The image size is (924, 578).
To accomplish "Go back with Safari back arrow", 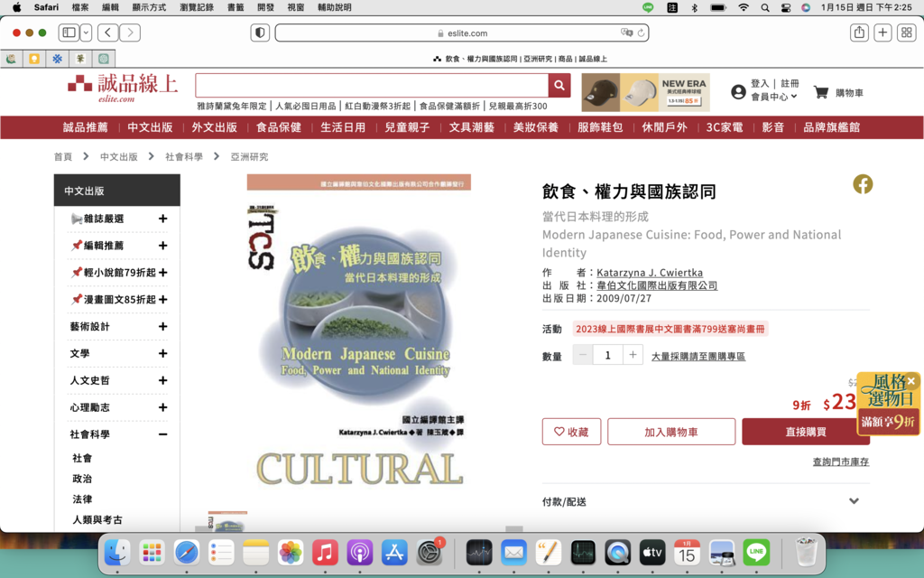I will (107, 33).
